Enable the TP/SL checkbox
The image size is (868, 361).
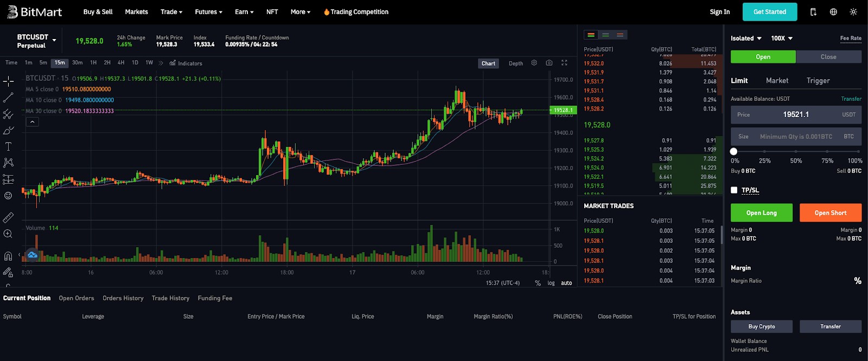point(734,190)
